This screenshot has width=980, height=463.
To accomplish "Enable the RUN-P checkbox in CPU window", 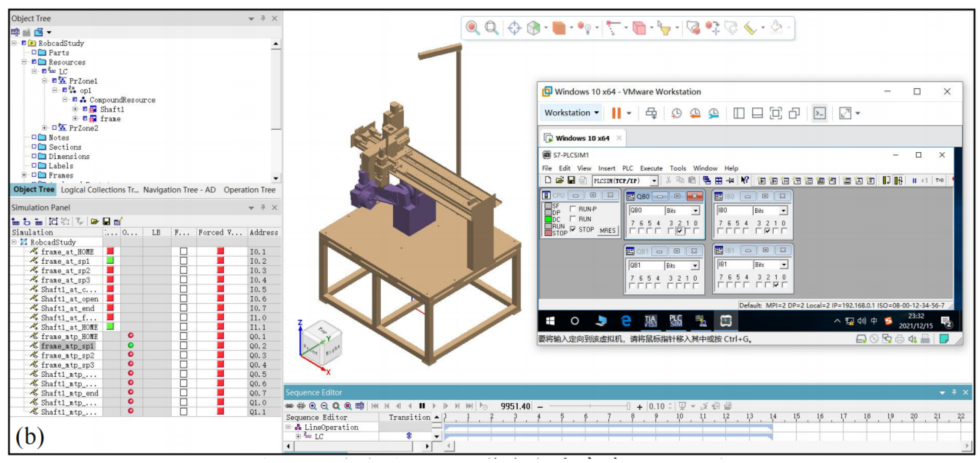I will (x=573, y=209).
